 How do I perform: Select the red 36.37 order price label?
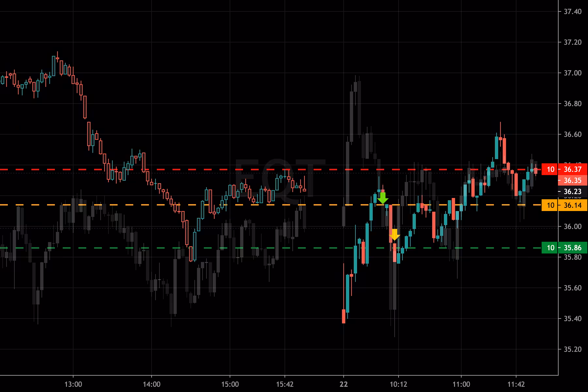click(x=572, y=169)
